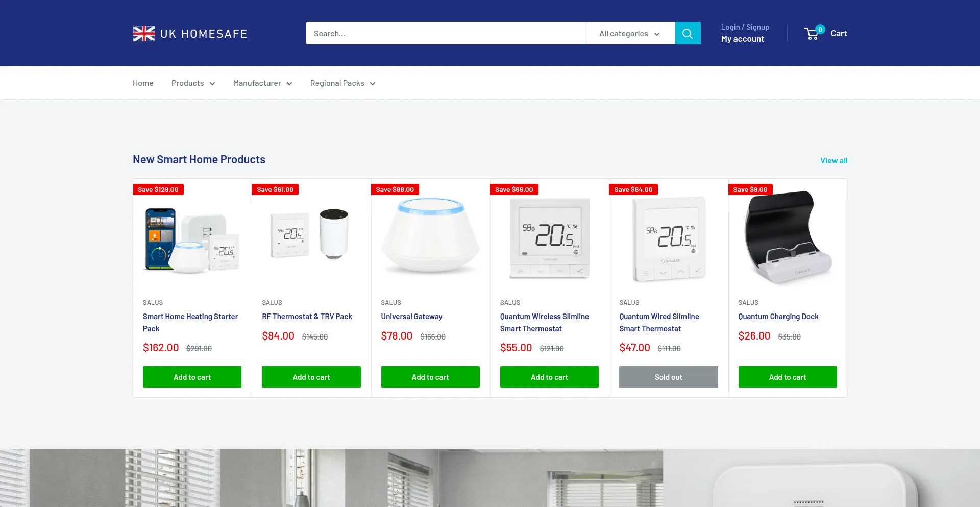This screenshot has width=980, height=507.
Task: Open the shopping cart icon
Action: (812, 34)
